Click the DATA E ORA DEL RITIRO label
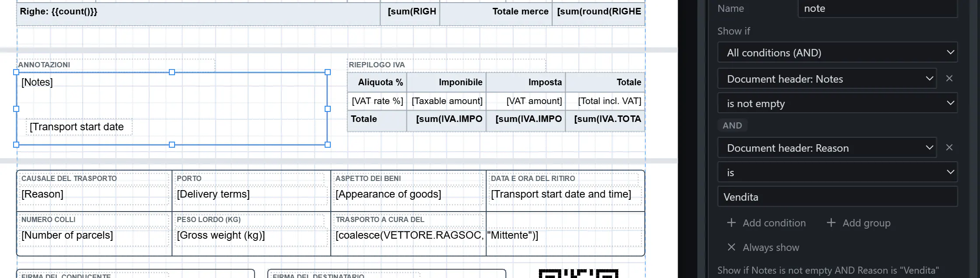Screen dimensions: 980x278 click(533, 178)
